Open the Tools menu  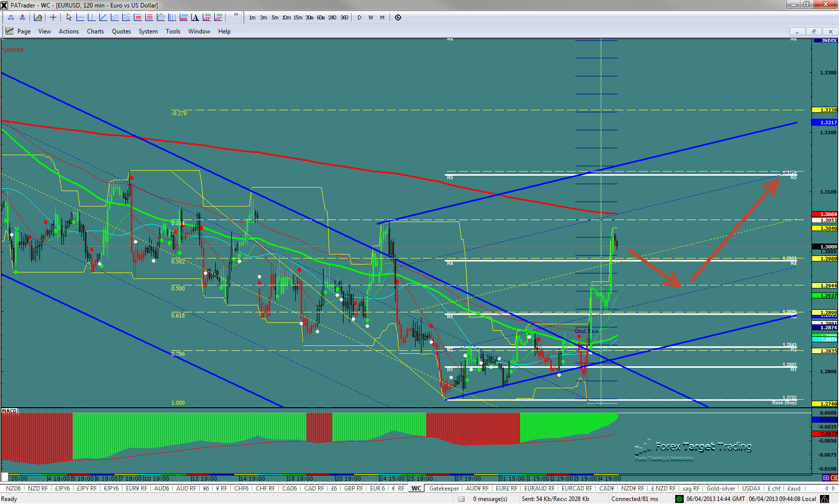(173, 31)
